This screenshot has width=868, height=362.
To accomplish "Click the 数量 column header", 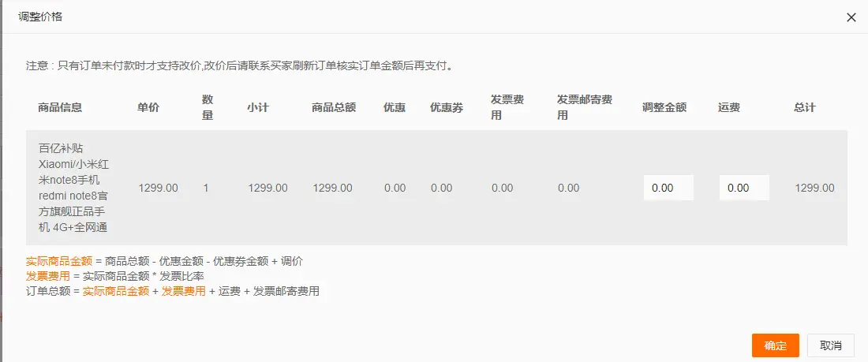I will coord(208,107).
